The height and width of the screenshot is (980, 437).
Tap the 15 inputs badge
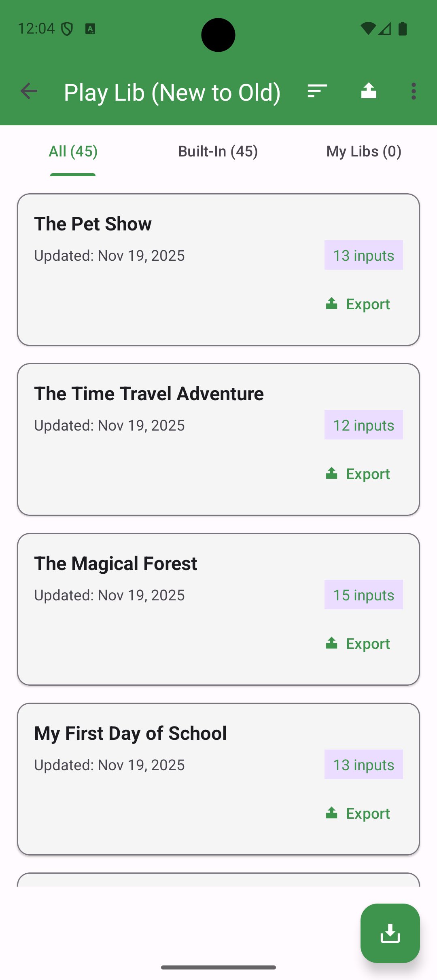[363, 595]
